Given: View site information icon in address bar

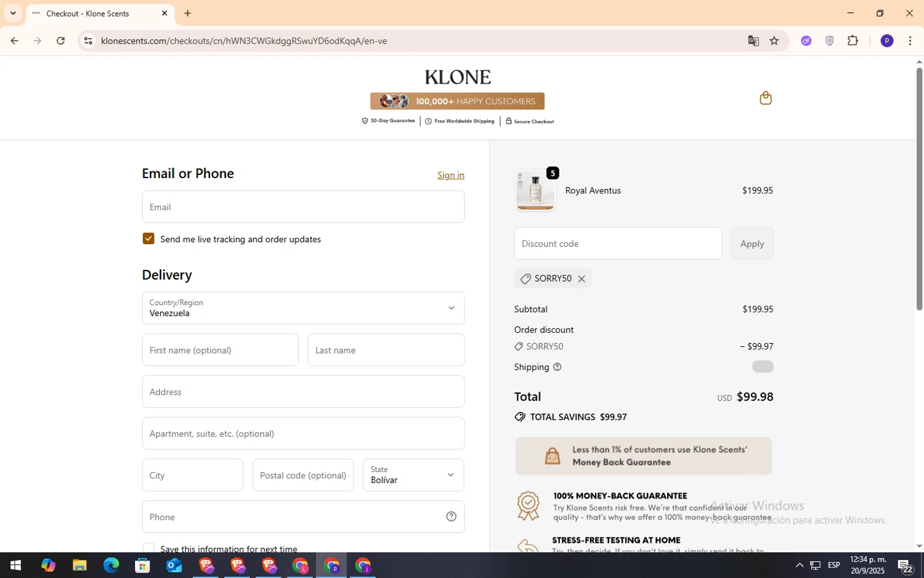Looking at the screenshot, I should click(x=88, y=41).
